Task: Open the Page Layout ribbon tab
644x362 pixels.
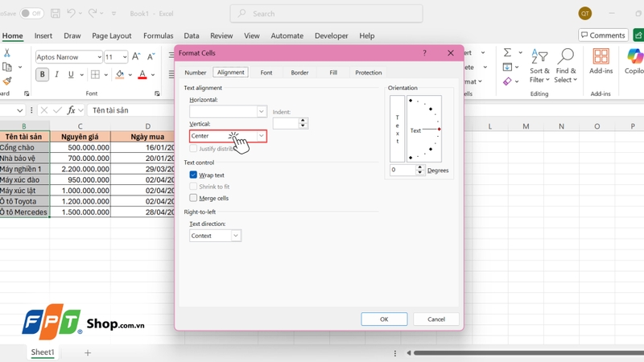Action: point(112,35)
